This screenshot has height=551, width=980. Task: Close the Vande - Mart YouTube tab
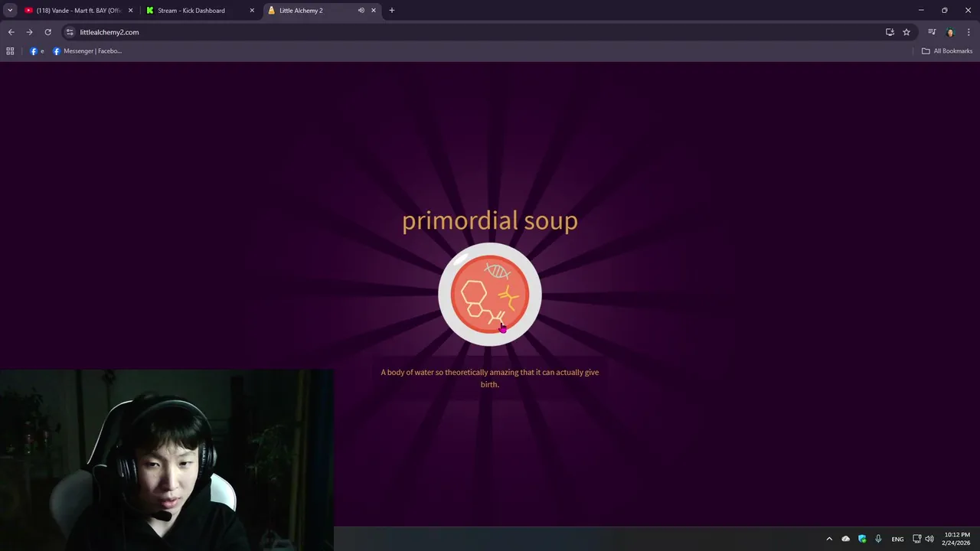pos(130,11)
